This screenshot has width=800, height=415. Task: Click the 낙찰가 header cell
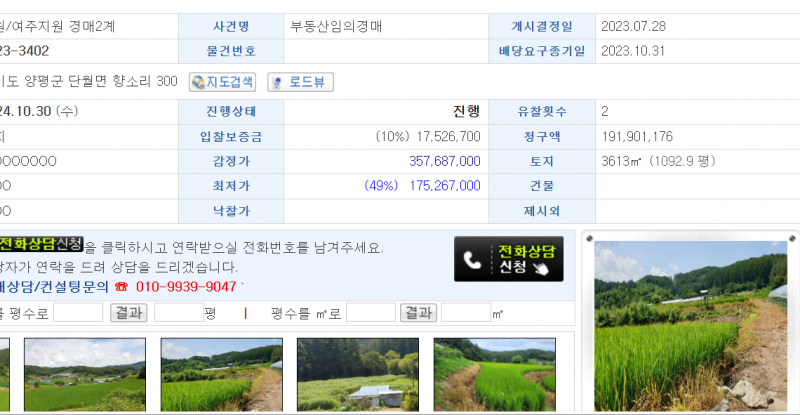tap(231, 211)
